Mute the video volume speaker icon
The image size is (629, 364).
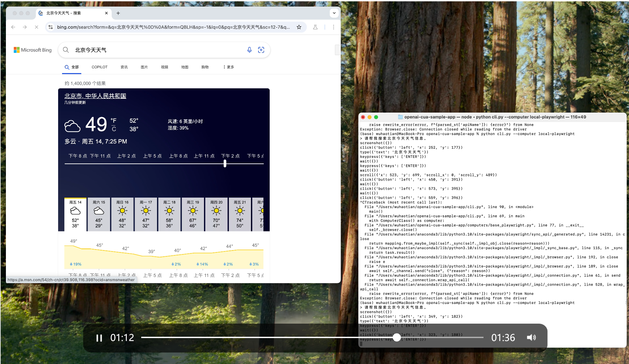click(531, 337)
